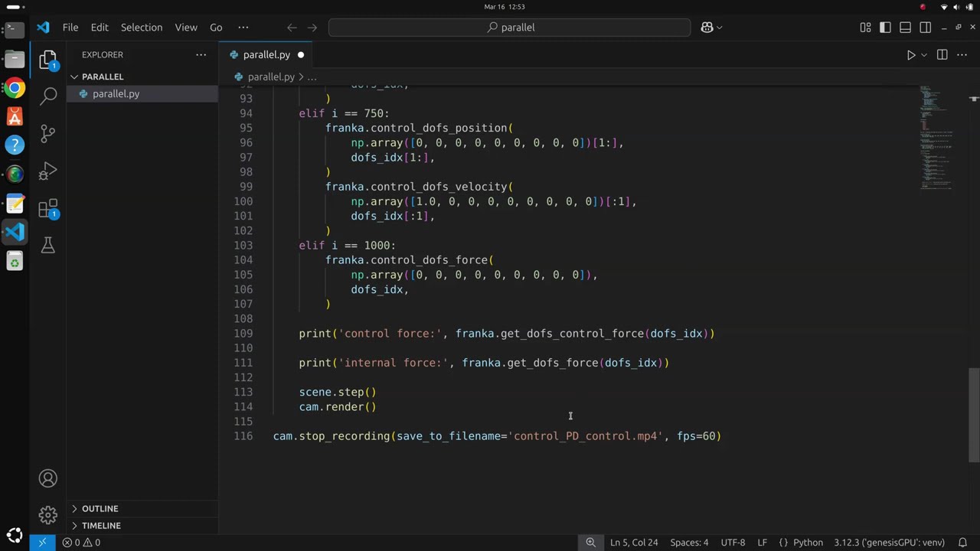980x551 pixels.
Task: Click the zoom magnifier in status bar
Action: point(590,543)
